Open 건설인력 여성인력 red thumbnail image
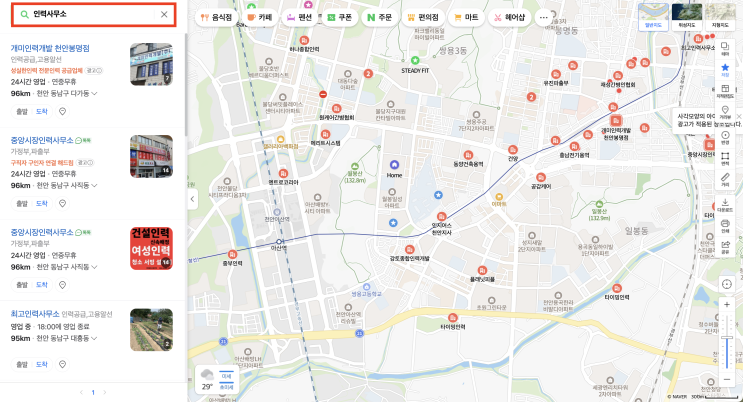 pos(151,248)
